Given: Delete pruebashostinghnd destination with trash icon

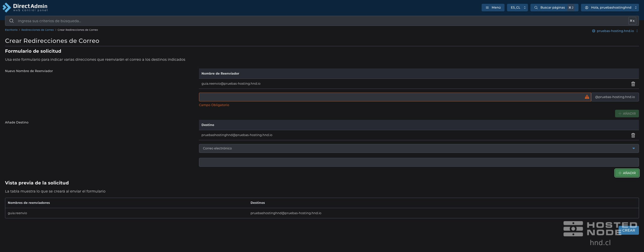Looking at the screenshot, I should 633,135.
